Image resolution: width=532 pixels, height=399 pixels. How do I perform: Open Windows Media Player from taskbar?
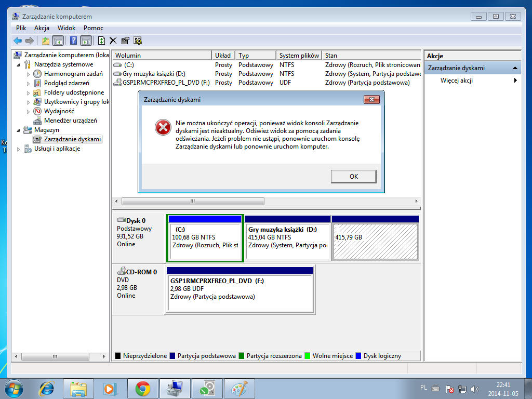point(110,389)
